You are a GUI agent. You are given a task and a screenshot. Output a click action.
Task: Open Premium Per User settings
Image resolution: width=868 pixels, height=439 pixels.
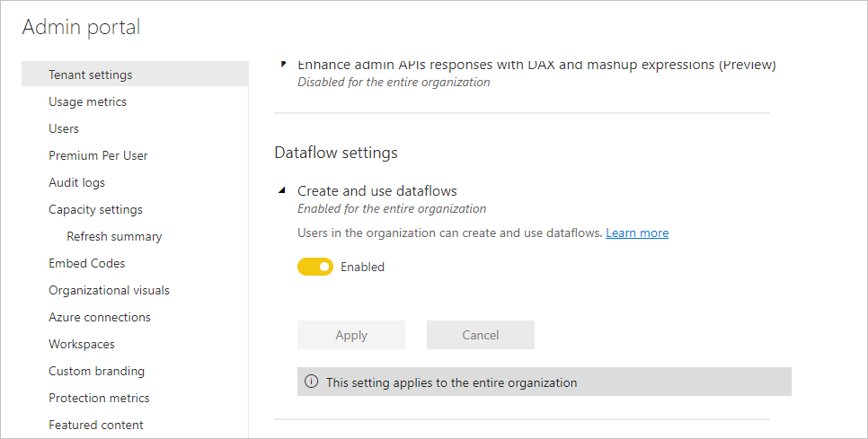98,155
